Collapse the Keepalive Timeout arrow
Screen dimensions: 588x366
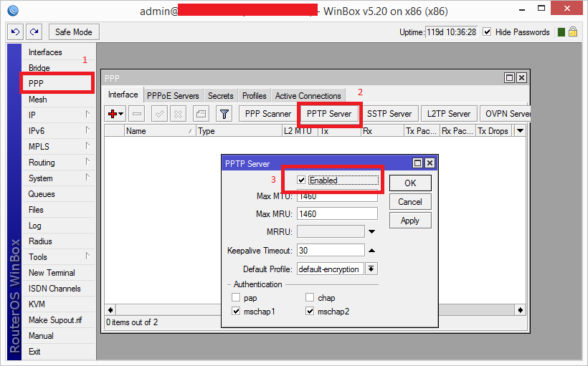pyautogui.click(x=371, y=250)
